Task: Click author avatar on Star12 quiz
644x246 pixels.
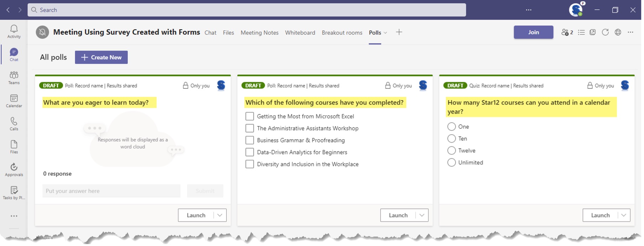Action: coord(625,85)
